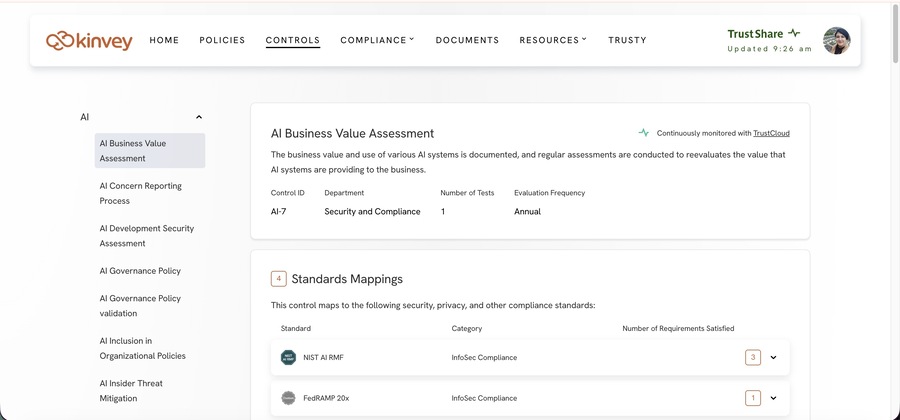This screenshot has width=900, height=420.
Task: Select AI Governance Policy validation
Action: tap(140, 306)
